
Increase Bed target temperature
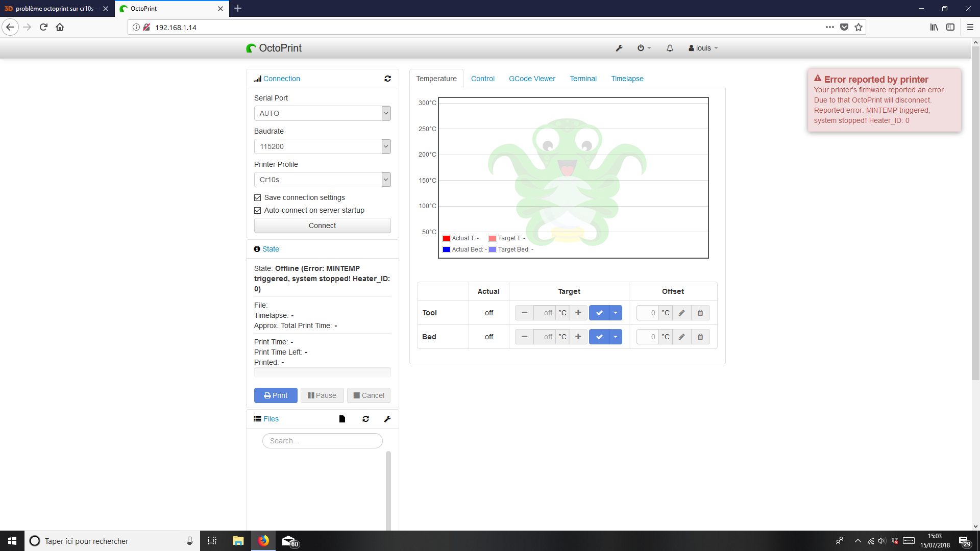pos(578,337)
